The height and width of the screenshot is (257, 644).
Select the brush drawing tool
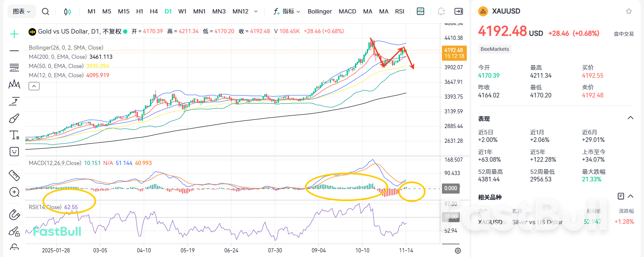(14, 118)
